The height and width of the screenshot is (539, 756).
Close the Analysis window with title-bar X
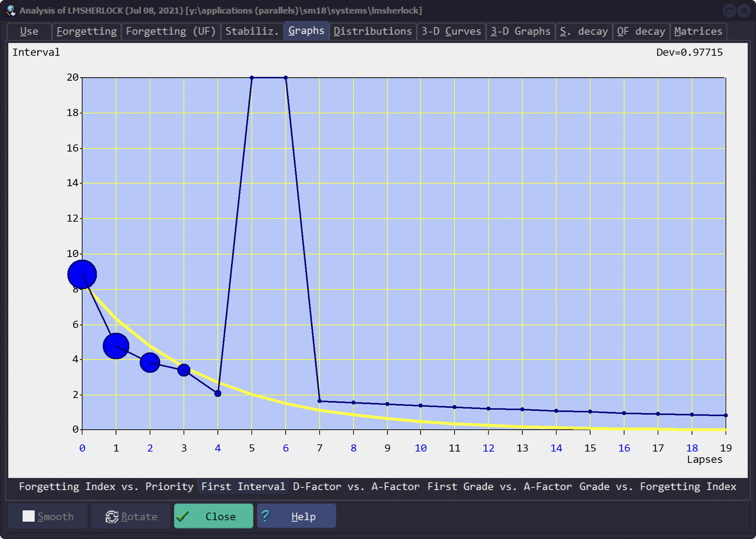(744, 10)
